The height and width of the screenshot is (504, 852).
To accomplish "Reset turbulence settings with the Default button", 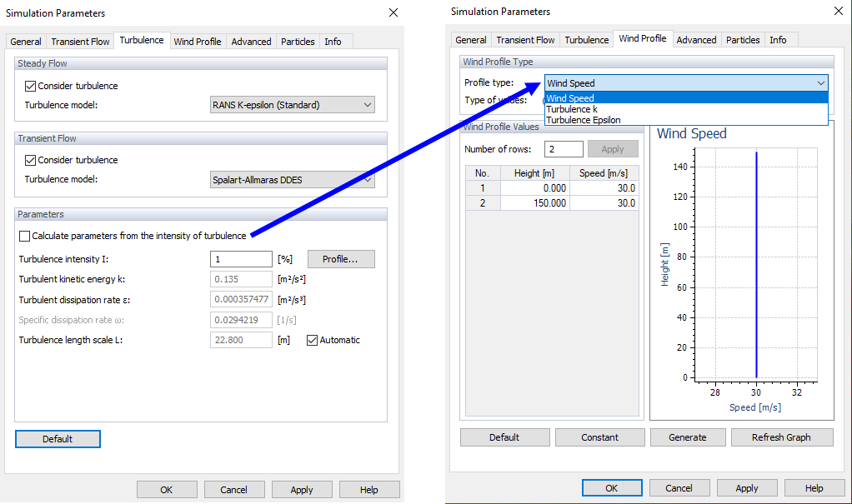I will pyautogui.click(x=58, y=439).
